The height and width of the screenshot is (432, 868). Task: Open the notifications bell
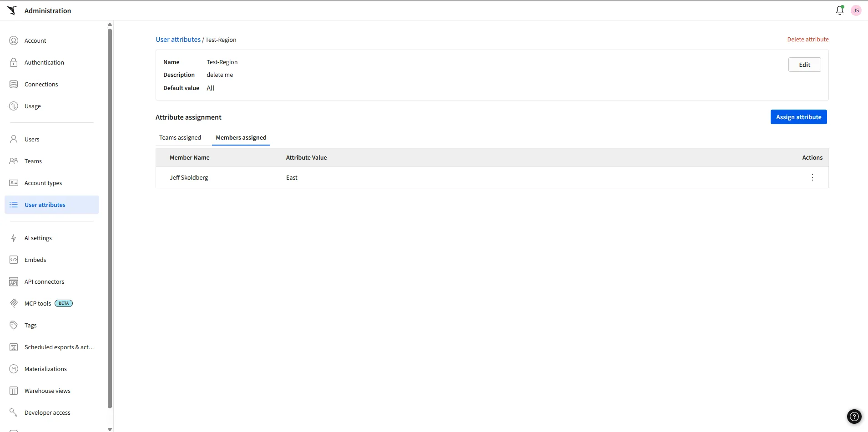click(840, 10)
